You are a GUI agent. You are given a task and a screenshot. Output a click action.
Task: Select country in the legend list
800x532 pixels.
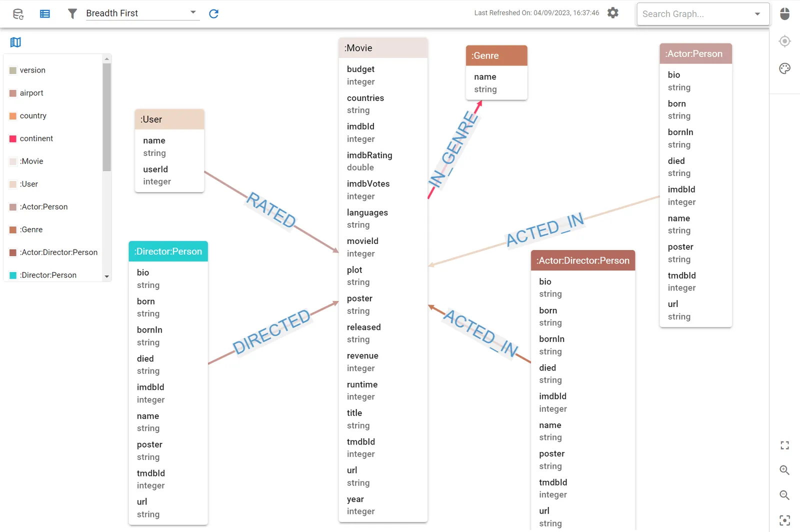pos(33,116)
